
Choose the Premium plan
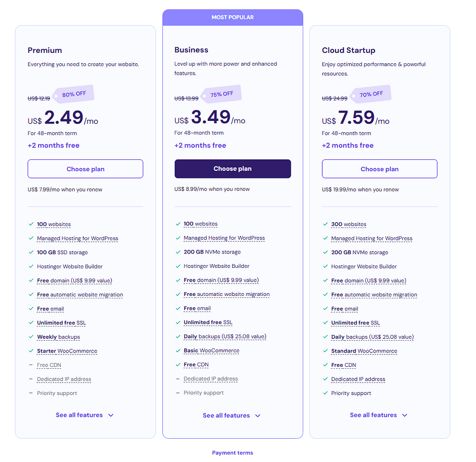[x=85, y=169]
